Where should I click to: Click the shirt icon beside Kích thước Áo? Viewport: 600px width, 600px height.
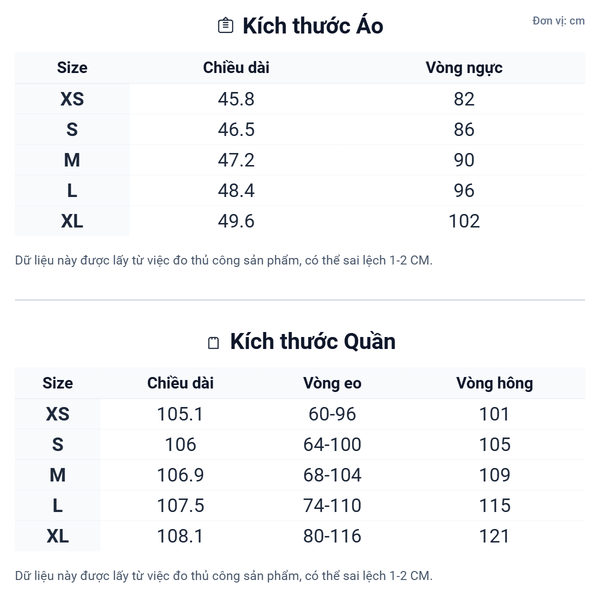(x=225, y=26)
